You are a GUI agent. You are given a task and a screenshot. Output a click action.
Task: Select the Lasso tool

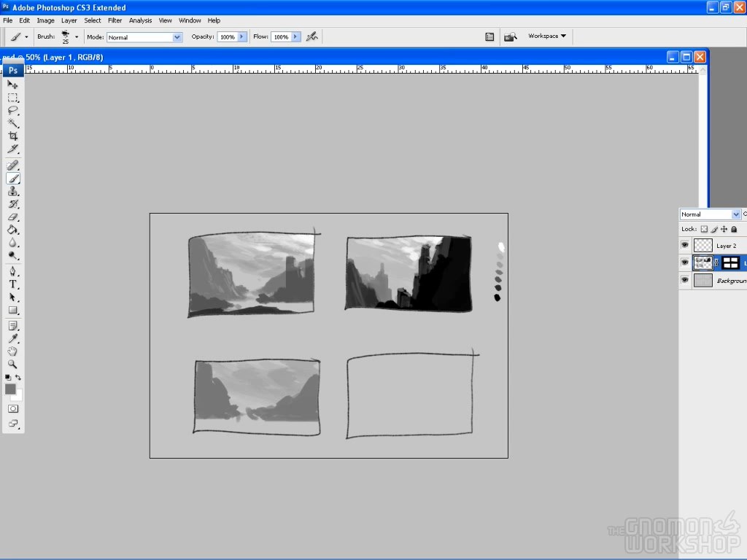point(13,111)
